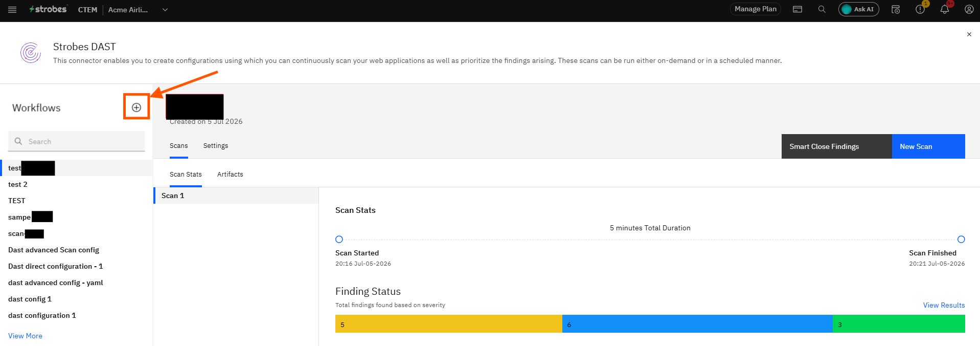Select 'Dast direct configuration - 1' workflow
The width and height of the screenshot is (980, 346).
pyautogui.click(x=77, y=266)
